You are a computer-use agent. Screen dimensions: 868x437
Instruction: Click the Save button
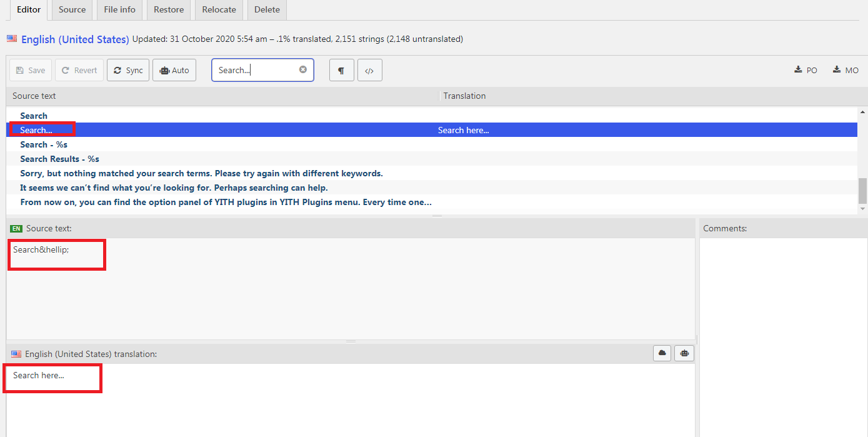tap(31, 70)
